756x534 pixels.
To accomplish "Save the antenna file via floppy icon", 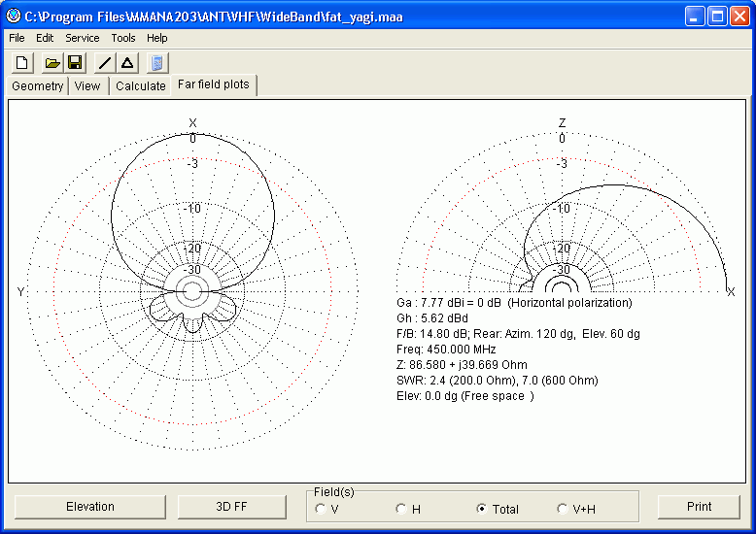I will (74, 62).
